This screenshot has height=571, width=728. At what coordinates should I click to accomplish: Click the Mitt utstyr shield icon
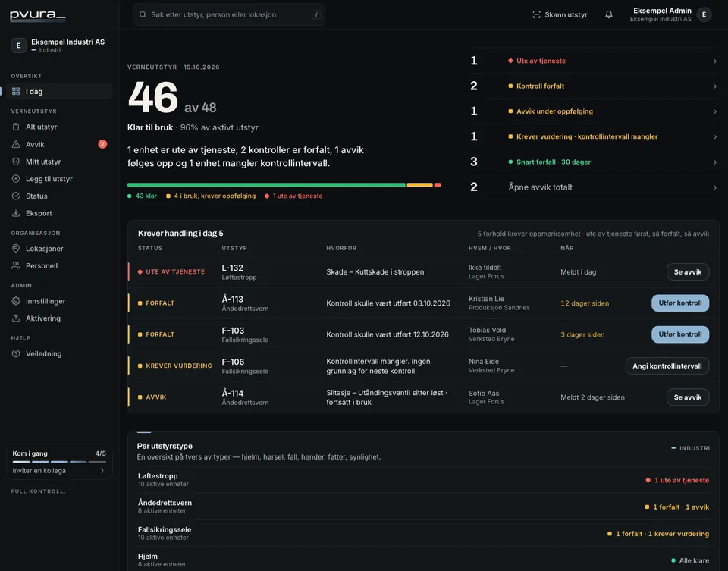(x=16, y=162)
